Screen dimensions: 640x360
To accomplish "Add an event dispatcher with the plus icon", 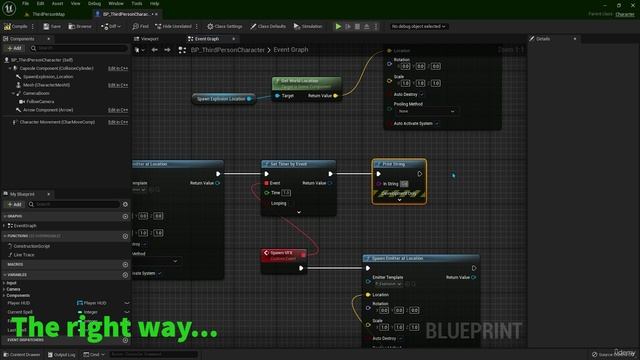I will (x=125, y=340).
